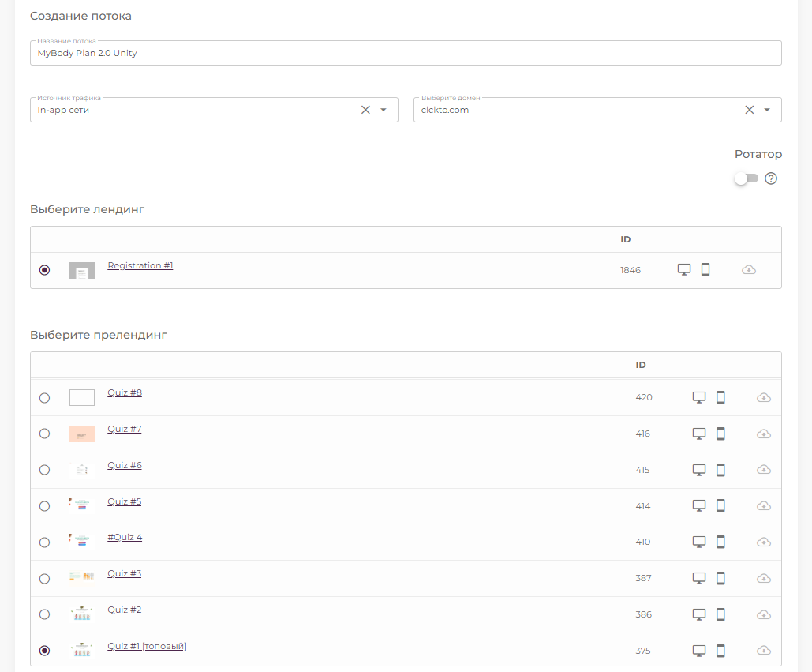The image size is (812, 672).
Task: Open the #Quiz 4 link
Action: 125,537
